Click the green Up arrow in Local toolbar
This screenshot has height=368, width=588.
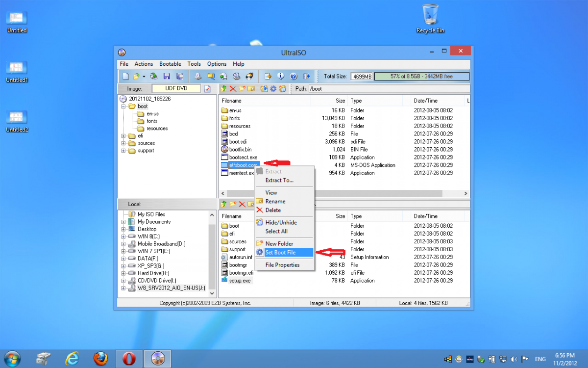(224, 204)
